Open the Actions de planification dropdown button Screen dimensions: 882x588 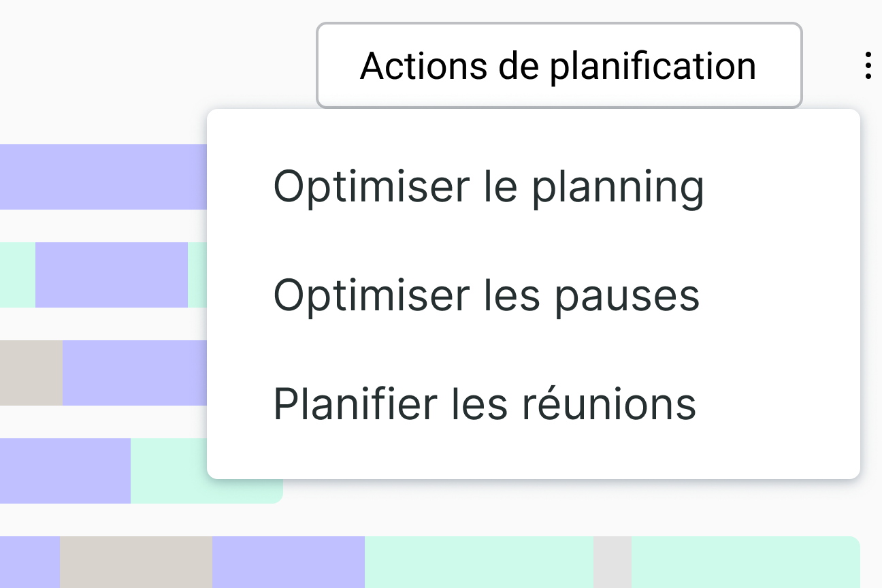[559, 66]
